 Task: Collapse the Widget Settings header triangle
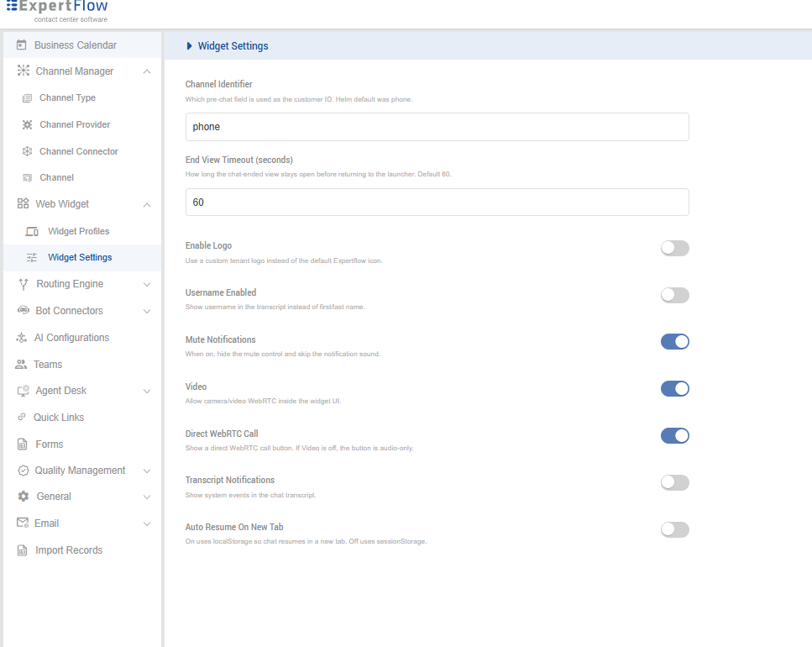coord(189,46)
